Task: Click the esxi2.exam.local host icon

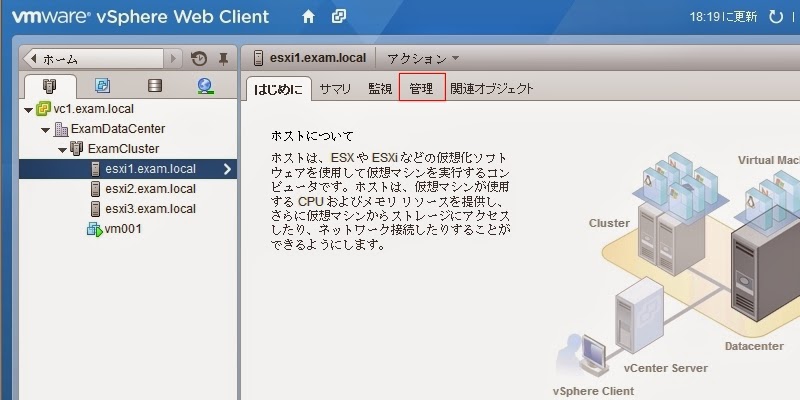Action: click(x=95, y=189)
